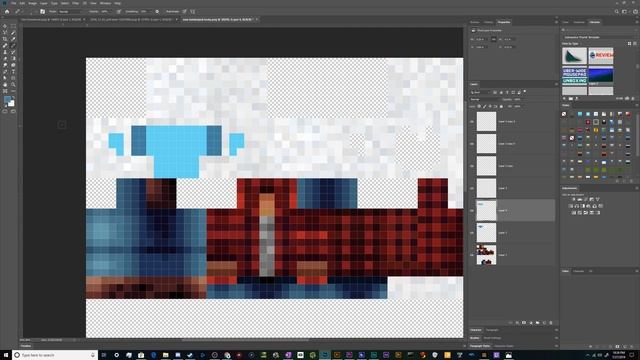Select the Clone Stamp tool

click(5, 52)
